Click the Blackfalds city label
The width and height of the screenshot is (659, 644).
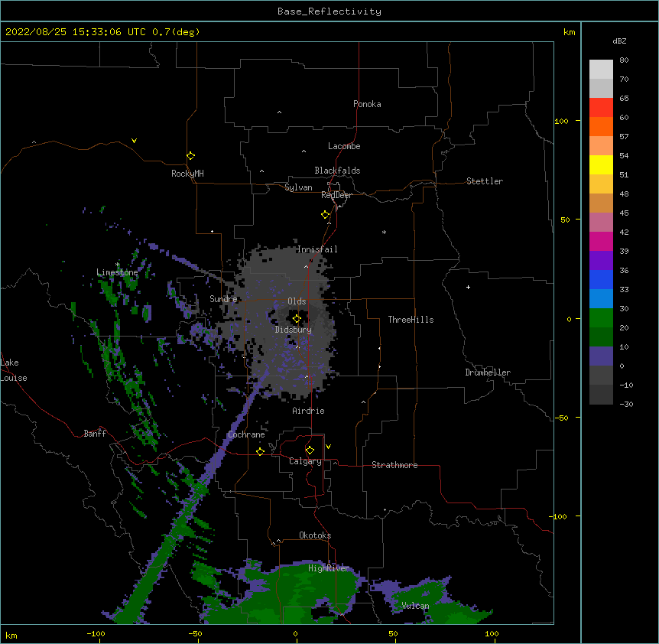point(337,171)
